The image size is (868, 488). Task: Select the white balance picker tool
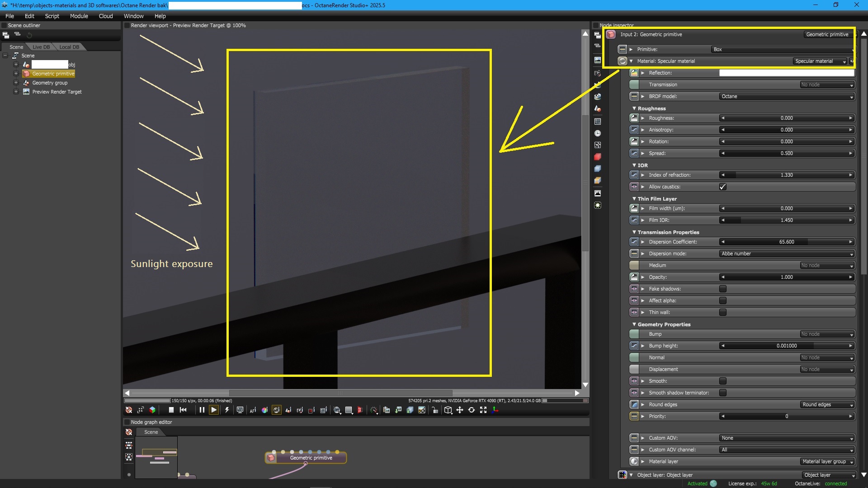pos(264,410)
